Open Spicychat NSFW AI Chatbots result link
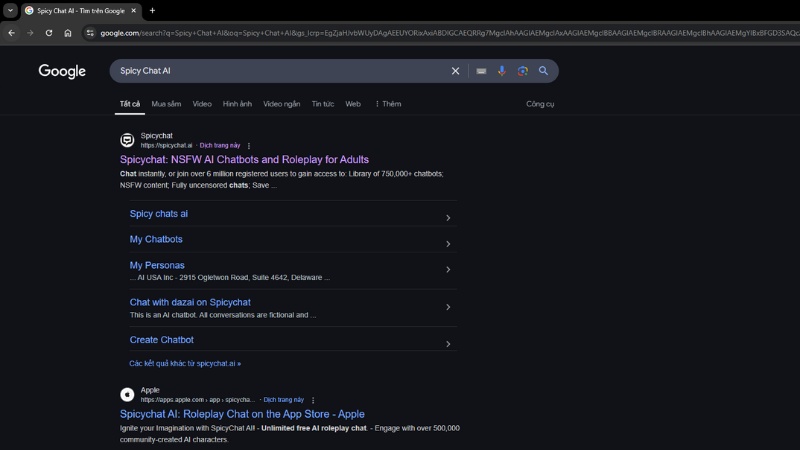This screenshot has width=800, height=450. (x=244, y=159)
